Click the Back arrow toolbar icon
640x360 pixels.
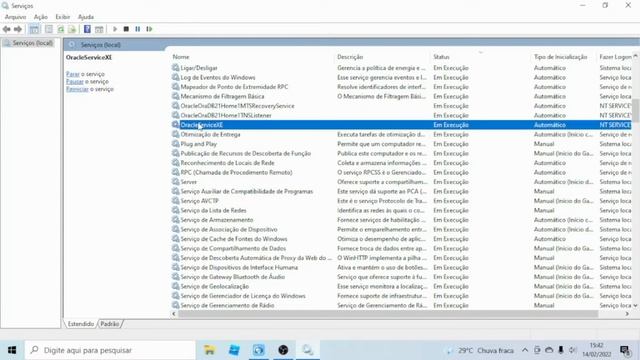[7, 29]
